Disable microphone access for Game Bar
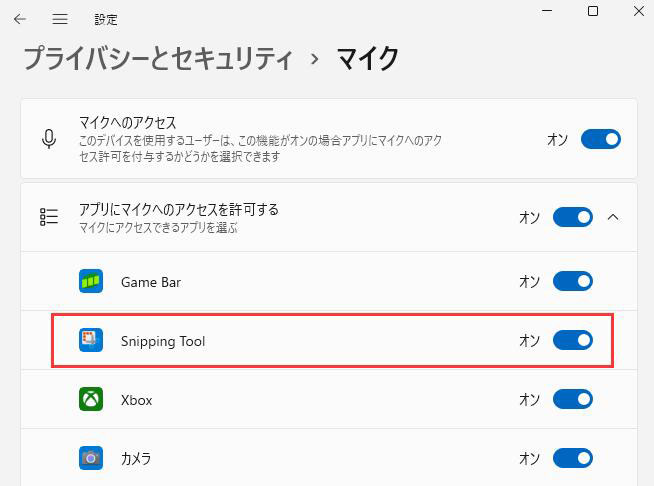 click(572, 282)
